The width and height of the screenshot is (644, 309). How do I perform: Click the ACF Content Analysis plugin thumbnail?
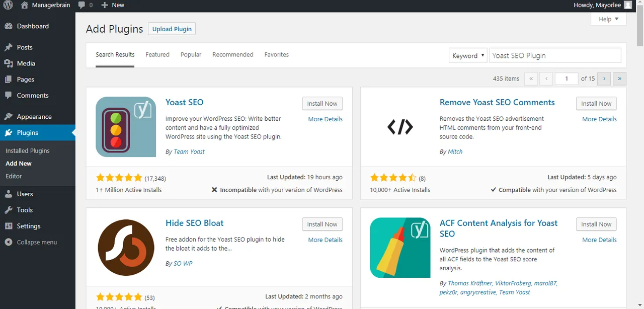[400, 248]
